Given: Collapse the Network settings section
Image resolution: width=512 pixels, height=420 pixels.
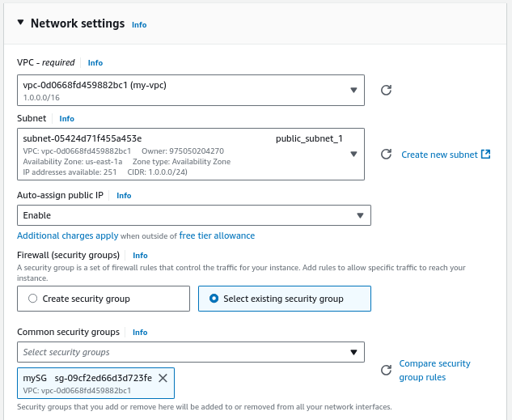Looking at the screenshot, I should point(20,23).
